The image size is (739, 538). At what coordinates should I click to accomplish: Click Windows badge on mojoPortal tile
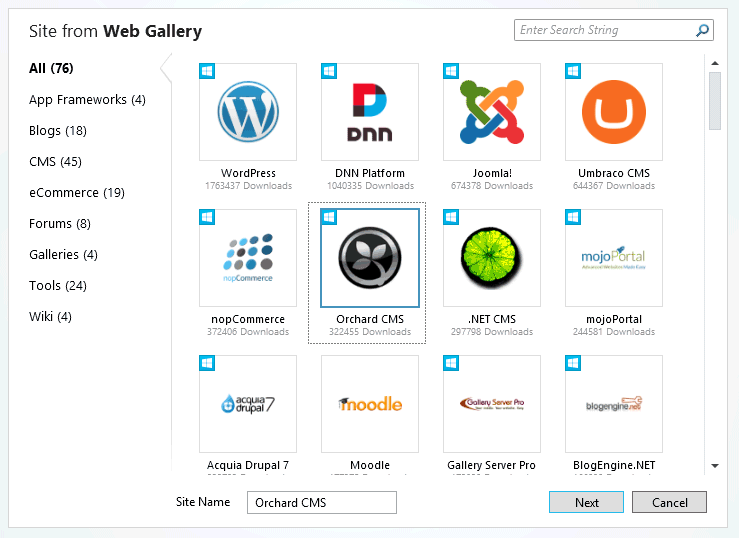(x=573, y=217)
